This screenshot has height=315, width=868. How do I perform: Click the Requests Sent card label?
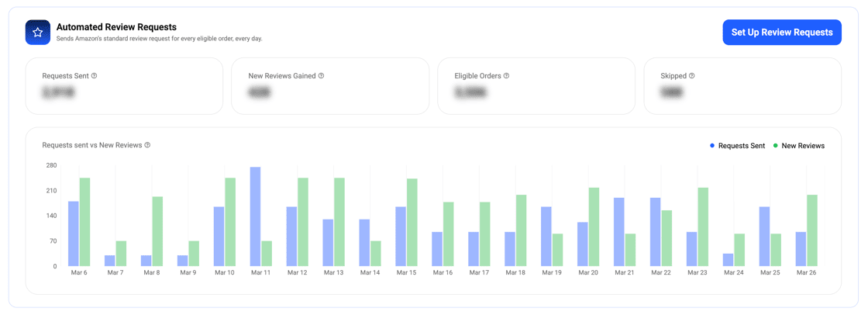pos(65,76)
